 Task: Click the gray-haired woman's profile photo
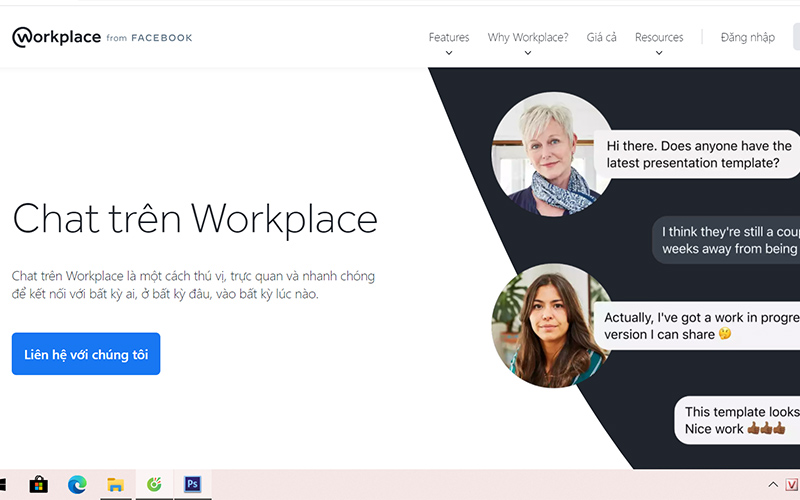(553, 154)
